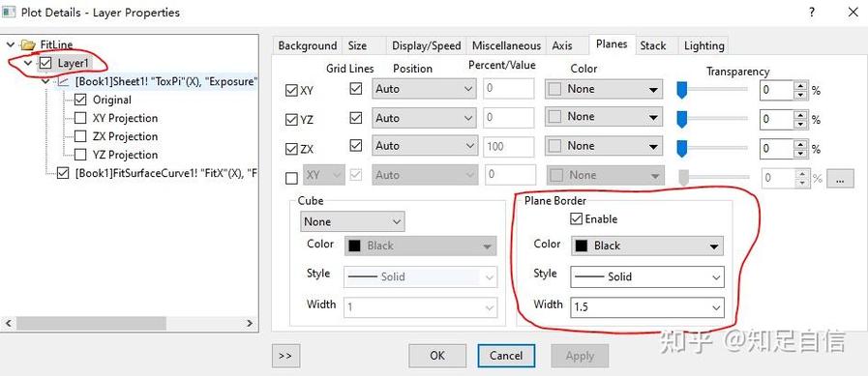Click the left scroll arrow in the tree panel
This screenshot has width=868, height=376.
click(9, 323)
